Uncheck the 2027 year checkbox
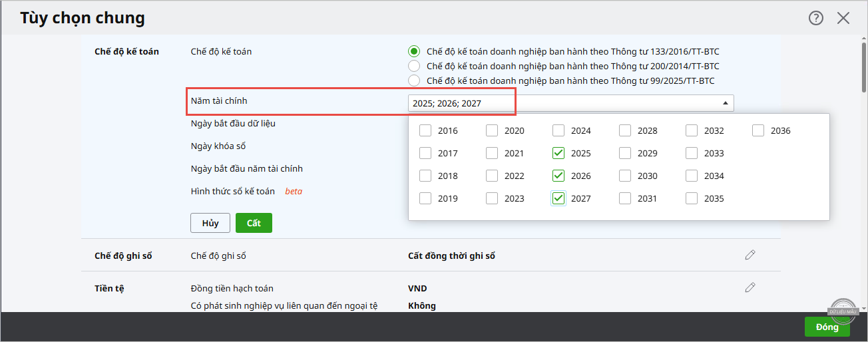868x342 pixels. (558, 198)
